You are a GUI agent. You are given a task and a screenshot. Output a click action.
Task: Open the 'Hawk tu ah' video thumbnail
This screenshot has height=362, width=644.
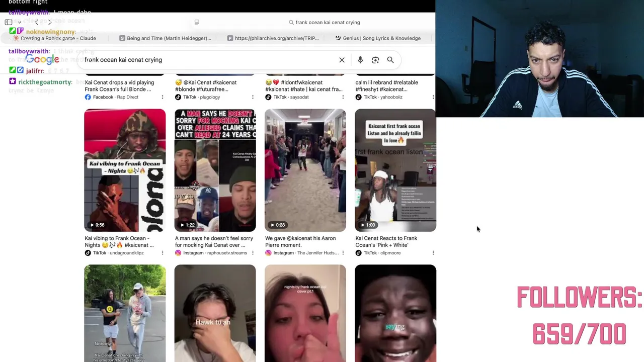click(215, 313)
